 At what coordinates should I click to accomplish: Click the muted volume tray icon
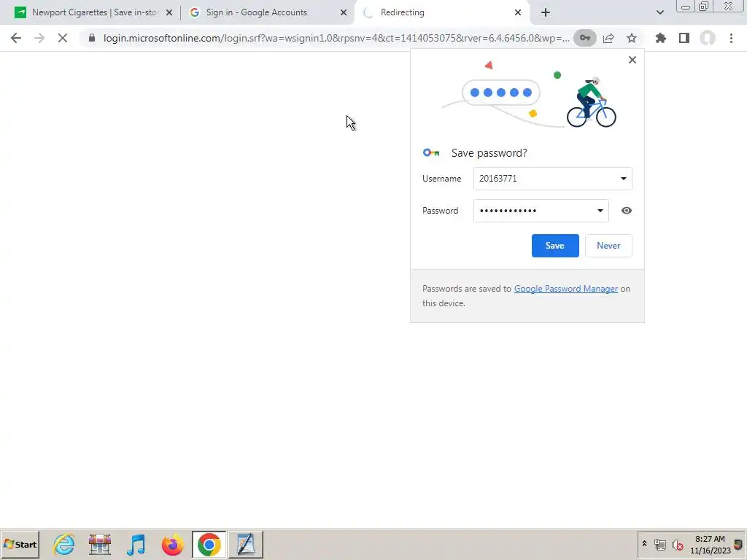pyautogui.click(x=678, y=544)
